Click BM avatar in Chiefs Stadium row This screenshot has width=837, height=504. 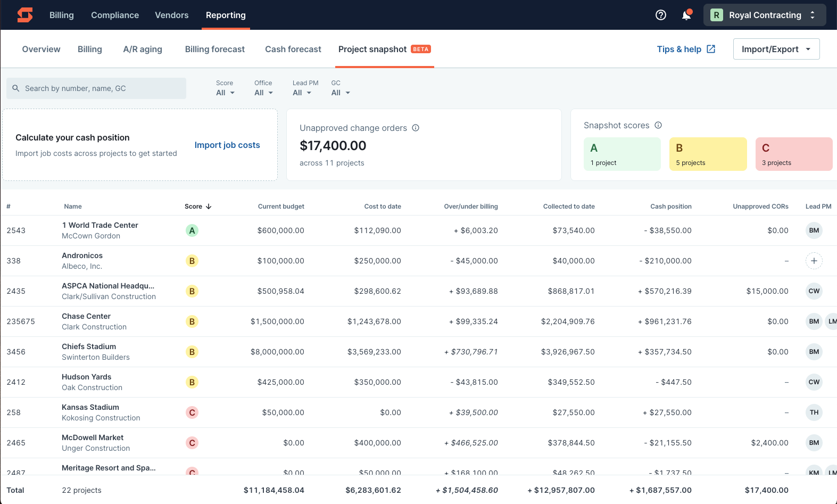(x=814, y=352)
